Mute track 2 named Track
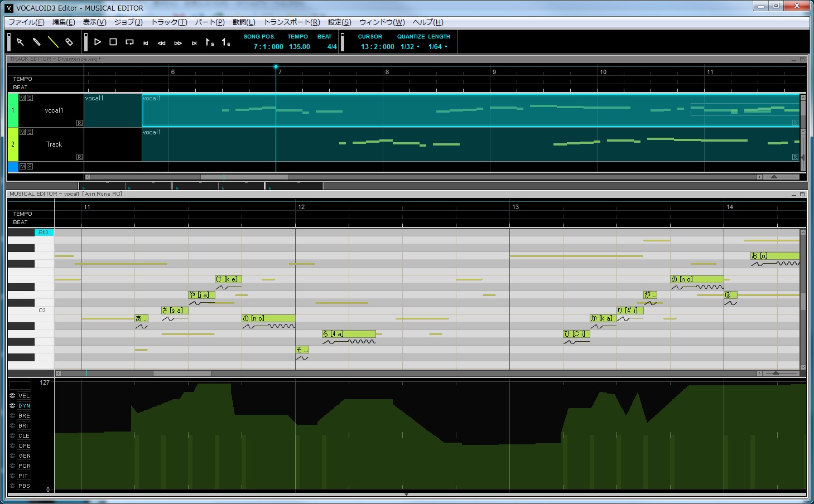Image resolution: width=814 pixels, height=504 pixels. point(22,132)
